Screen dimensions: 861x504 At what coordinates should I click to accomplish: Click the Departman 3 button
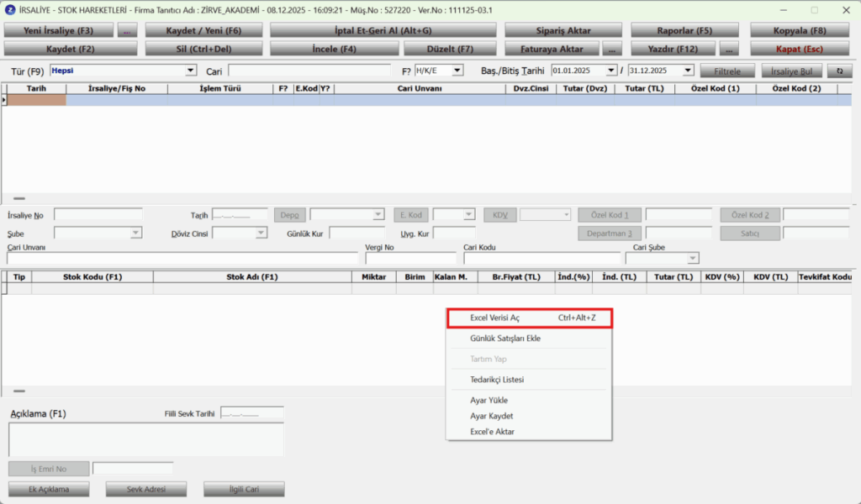[610, 233]
